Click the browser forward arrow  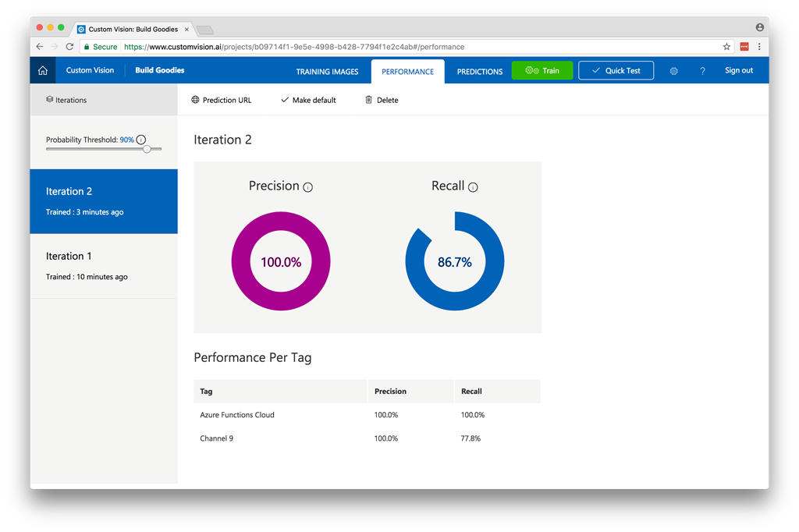click(55, 46)
